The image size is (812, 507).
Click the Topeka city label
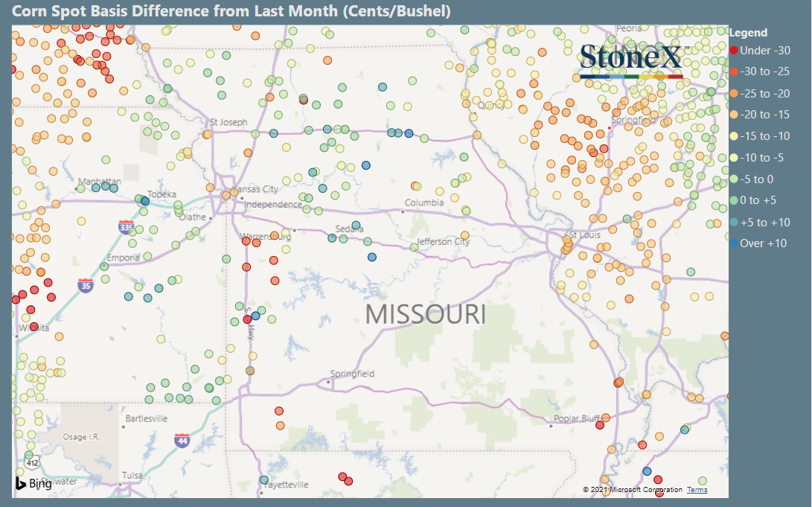pyautogui.click(x=162, y=194)
